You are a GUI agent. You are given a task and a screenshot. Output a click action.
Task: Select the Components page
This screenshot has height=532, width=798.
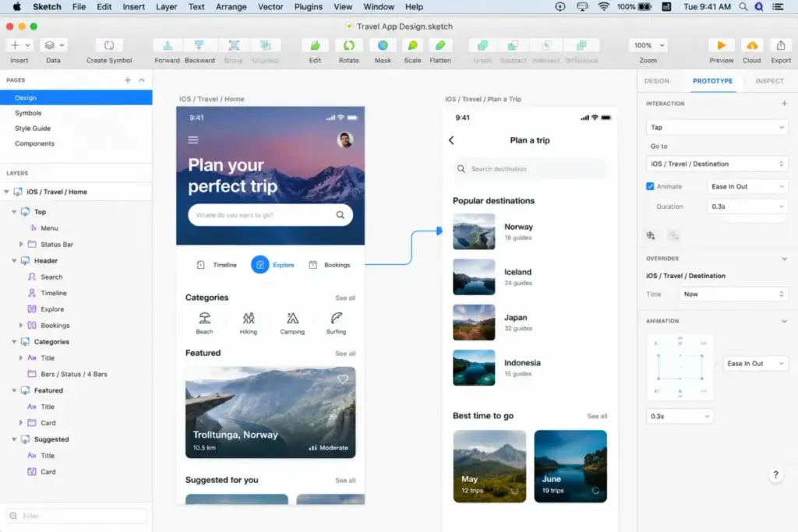click(x=76, y=143)
